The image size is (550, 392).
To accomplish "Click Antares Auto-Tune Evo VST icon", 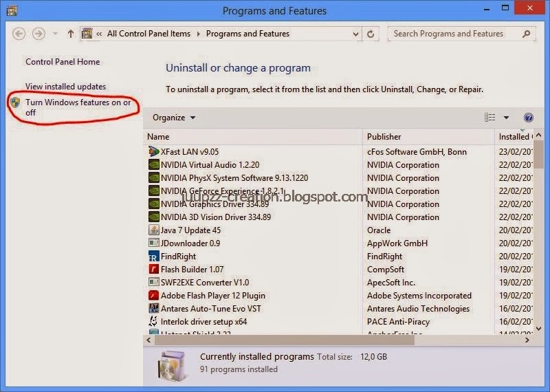I will point(153,308).
